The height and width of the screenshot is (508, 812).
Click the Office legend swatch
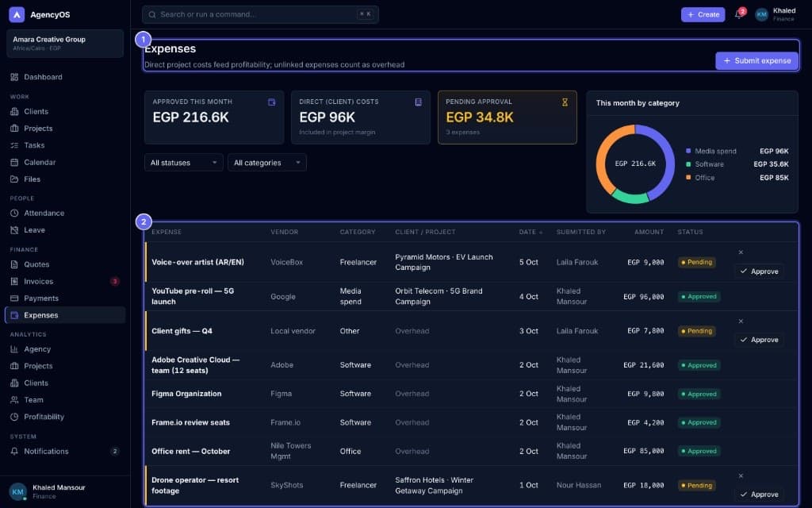pyautogui.click(x=688, y=177)
